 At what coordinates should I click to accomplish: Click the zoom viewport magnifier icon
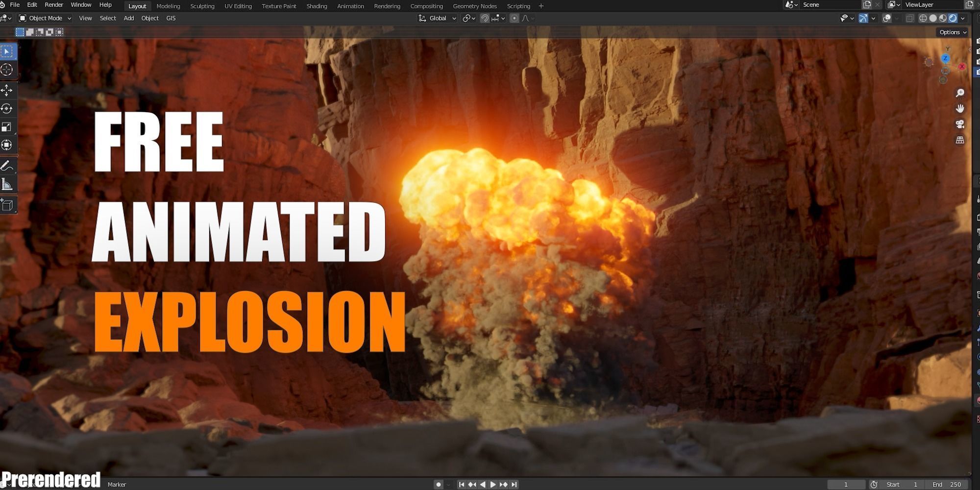960,93
